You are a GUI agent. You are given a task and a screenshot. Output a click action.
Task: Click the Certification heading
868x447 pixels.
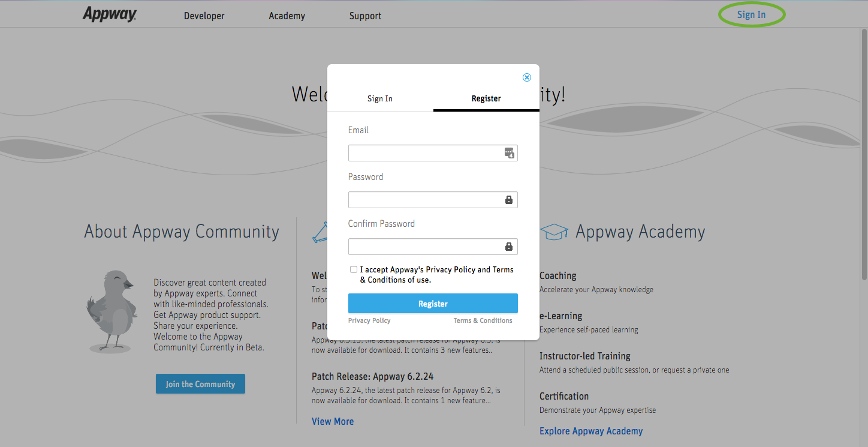564,396
